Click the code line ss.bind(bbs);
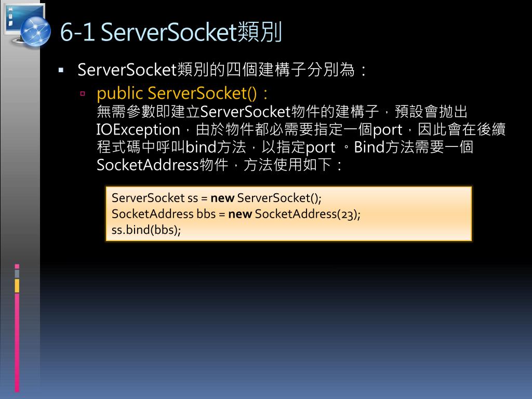532x399 pixels. pos(146,230)
